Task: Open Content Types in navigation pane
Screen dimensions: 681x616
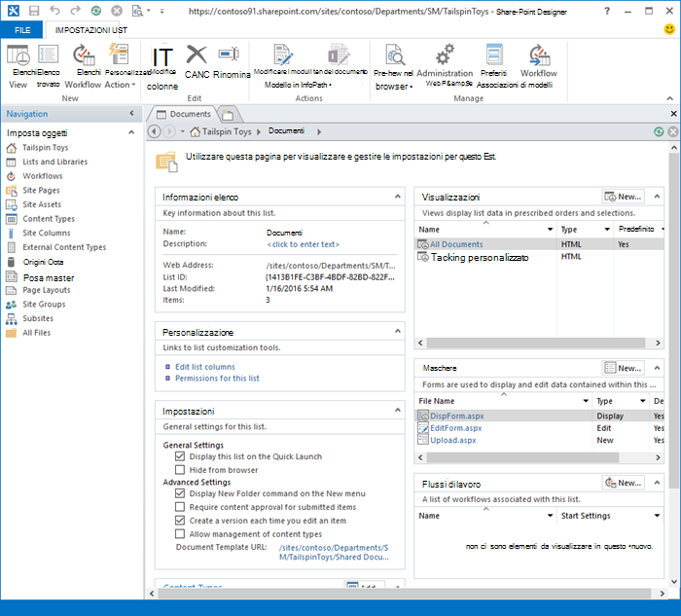Action: [49, 219]
